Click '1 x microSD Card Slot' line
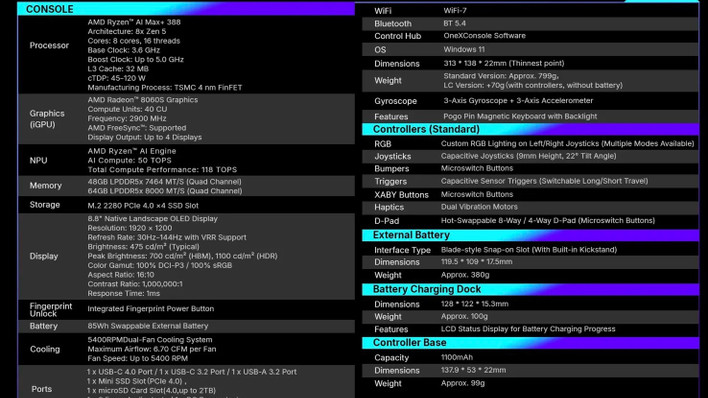This screenshot has height=398, width=708. pyautogui.click(x=151, y=391)
